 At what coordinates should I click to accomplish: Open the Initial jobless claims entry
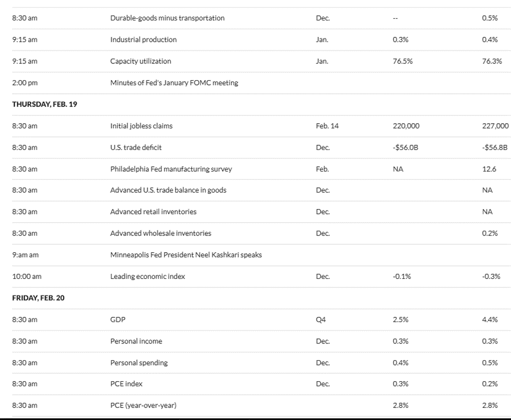click(141, 126)
